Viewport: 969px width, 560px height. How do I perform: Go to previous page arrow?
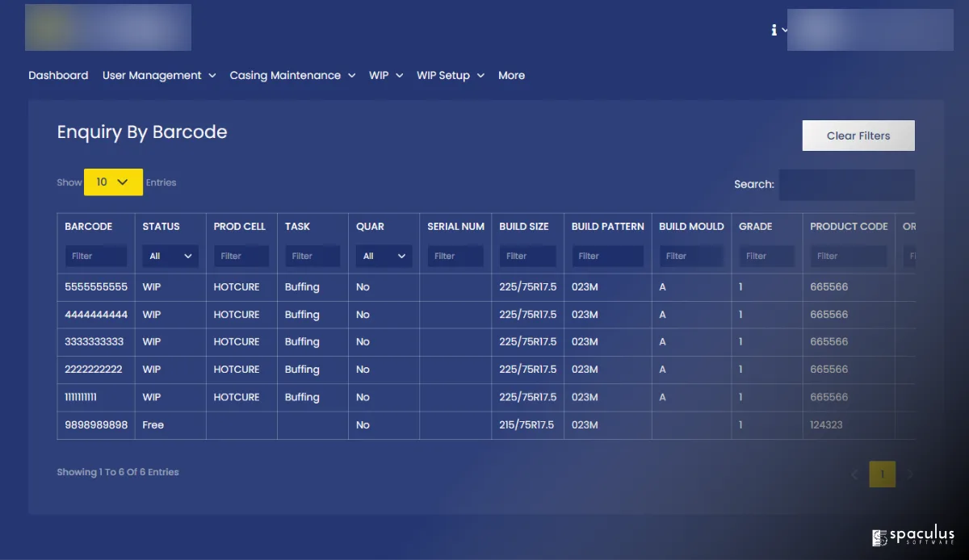click(x=854, y=474)
